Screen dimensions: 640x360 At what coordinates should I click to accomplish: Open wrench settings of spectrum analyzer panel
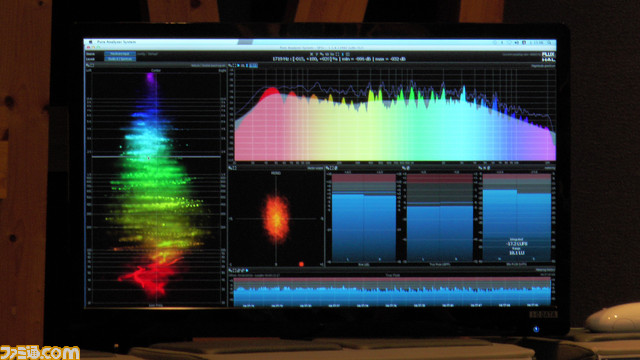click(x=231, y=65)
